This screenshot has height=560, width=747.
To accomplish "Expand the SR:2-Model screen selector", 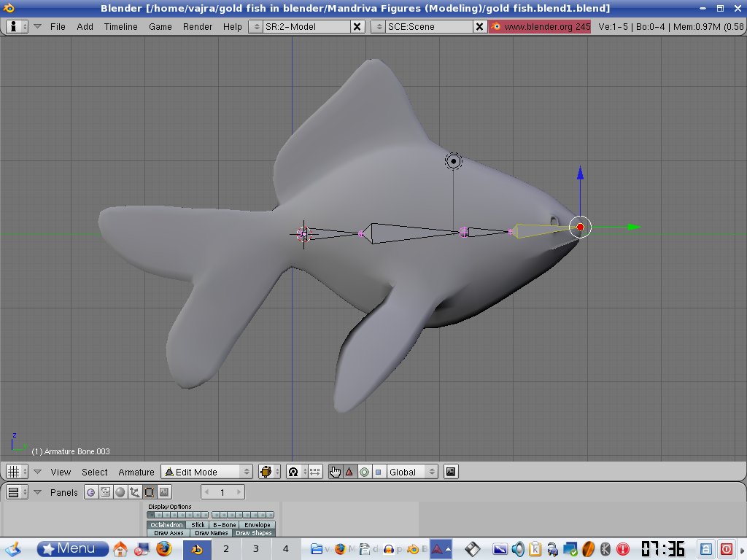I will click(256, 26).
